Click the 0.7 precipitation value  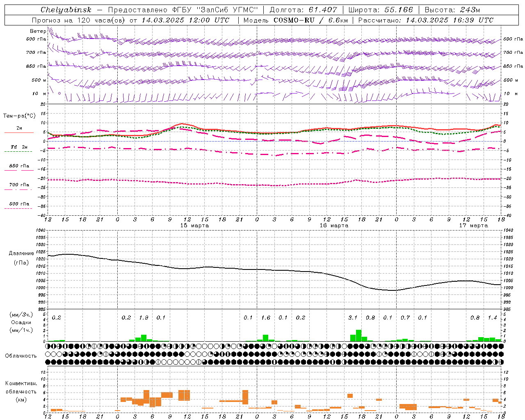[405, 317]
